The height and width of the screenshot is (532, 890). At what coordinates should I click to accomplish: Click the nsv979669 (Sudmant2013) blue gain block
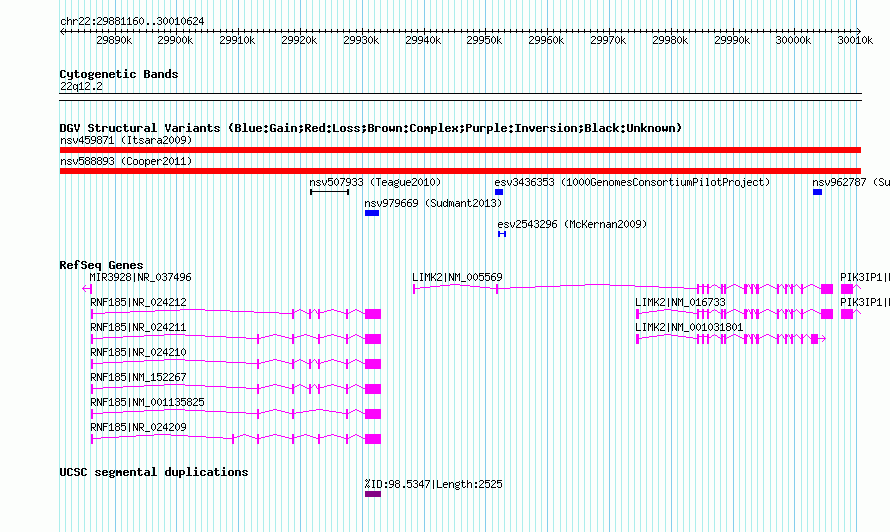pyautogui.click(x=372, y=213)
